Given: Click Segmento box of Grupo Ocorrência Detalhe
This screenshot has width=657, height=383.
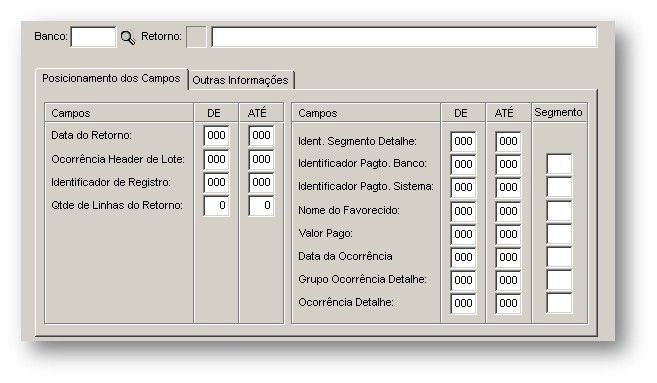Looking at the screenshot, I should [x=559, y=280].
